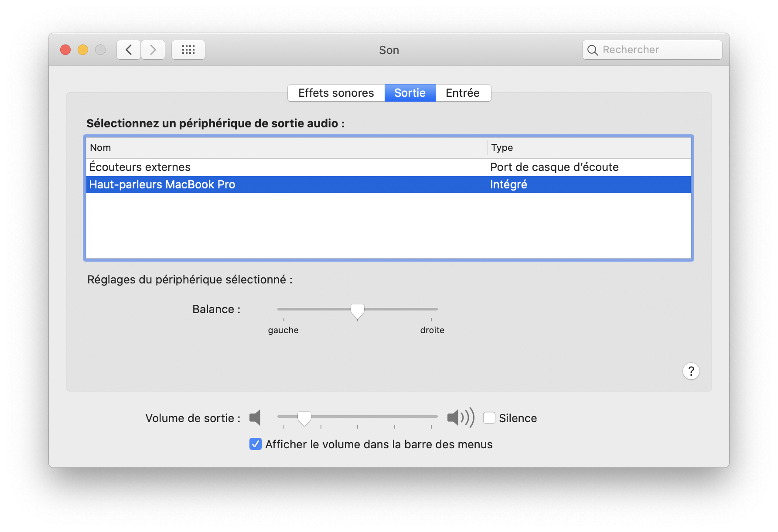The width and height of the screenshot is (778, 532).
Task: Click the Type column header
Action: (x=589, y=148)
